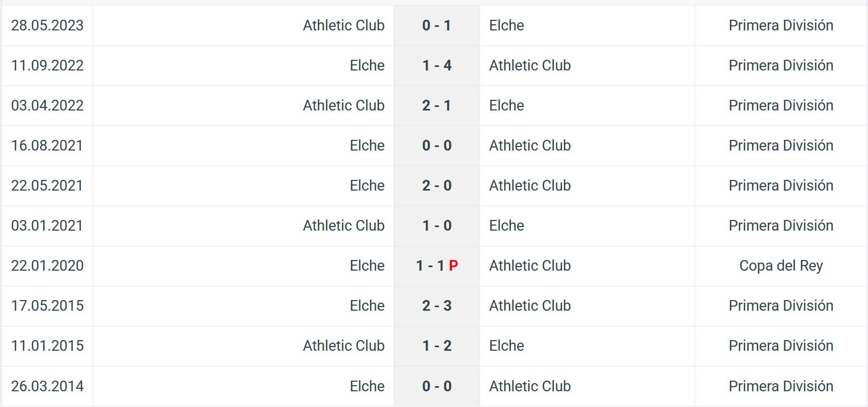
Task: Click the red P penalty indicator
Action: (x=454, y=266)
